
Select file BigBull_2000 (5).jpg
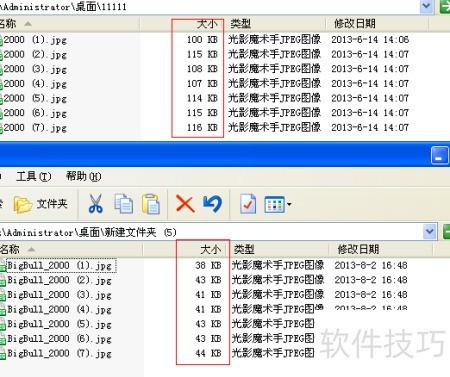(59, 324)
